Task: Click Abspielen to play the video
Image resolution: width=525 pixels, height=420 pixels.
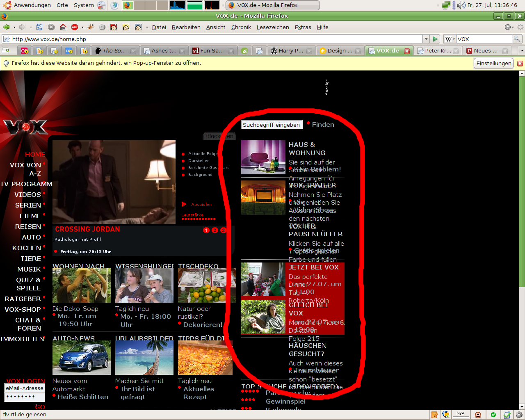Action: pyautogui.click(x=201, y=204)
